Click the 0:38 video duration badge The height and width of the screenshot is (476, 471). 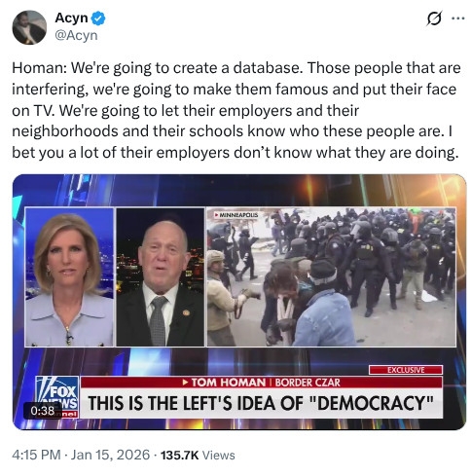point(43,411)
